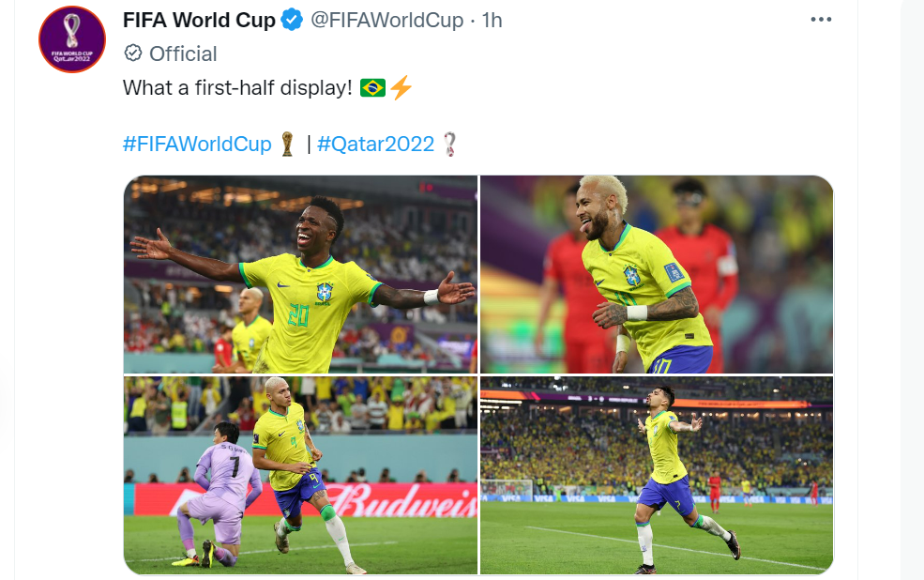Open the 1h tweet timestamp

[x=492, y=20]
